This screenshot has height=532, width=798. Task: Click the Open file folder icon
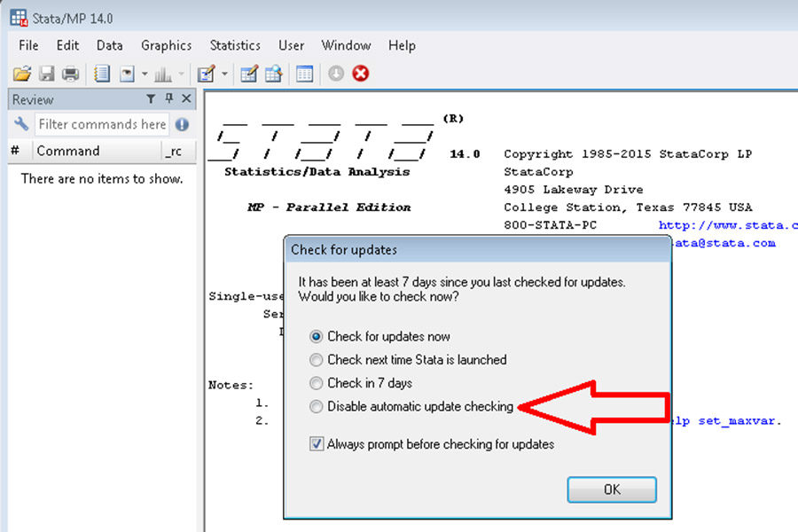tap(22, 74)
